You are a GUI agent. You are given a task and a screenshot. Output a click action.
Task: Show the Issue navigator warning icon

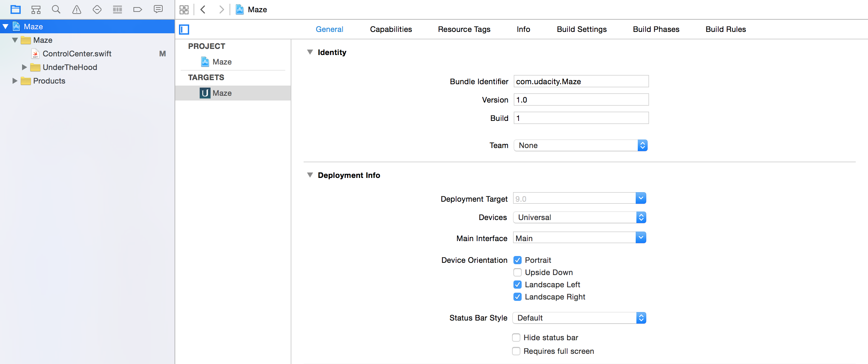coord(77,10)
